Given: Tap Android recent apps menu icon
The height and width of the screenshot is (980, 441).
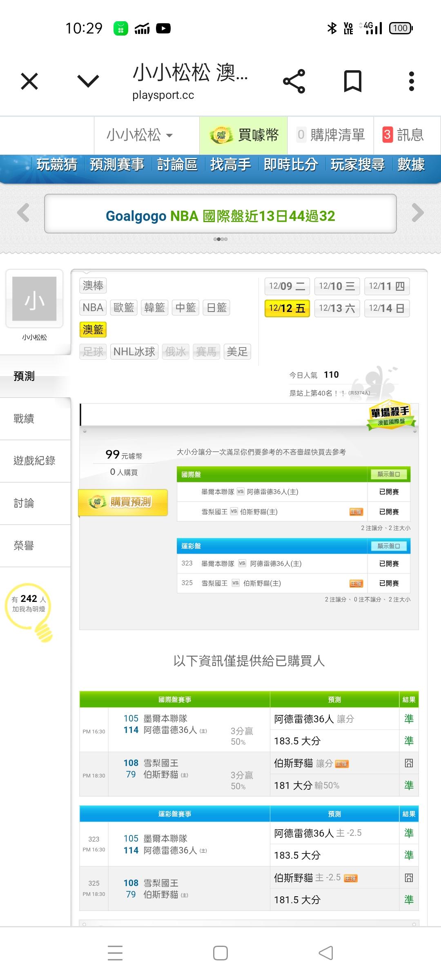Looking at the screenshot, I should (115, 953).
